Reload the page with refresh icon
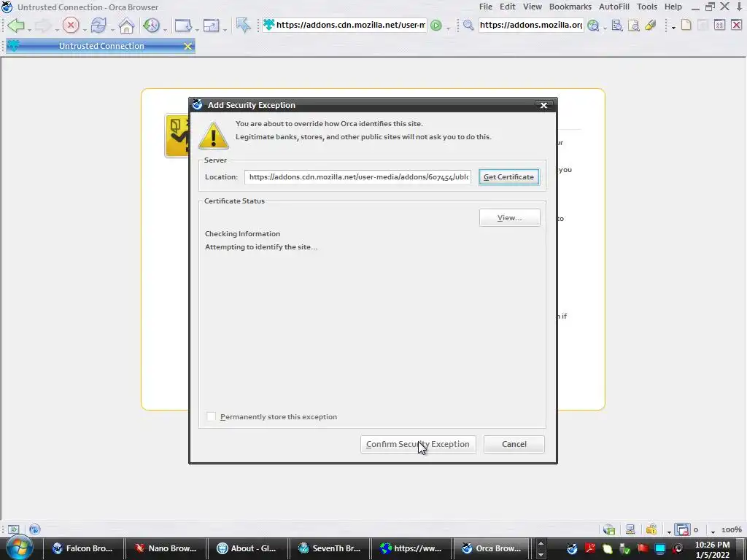 pyautogui.click(x=98, y=26)
